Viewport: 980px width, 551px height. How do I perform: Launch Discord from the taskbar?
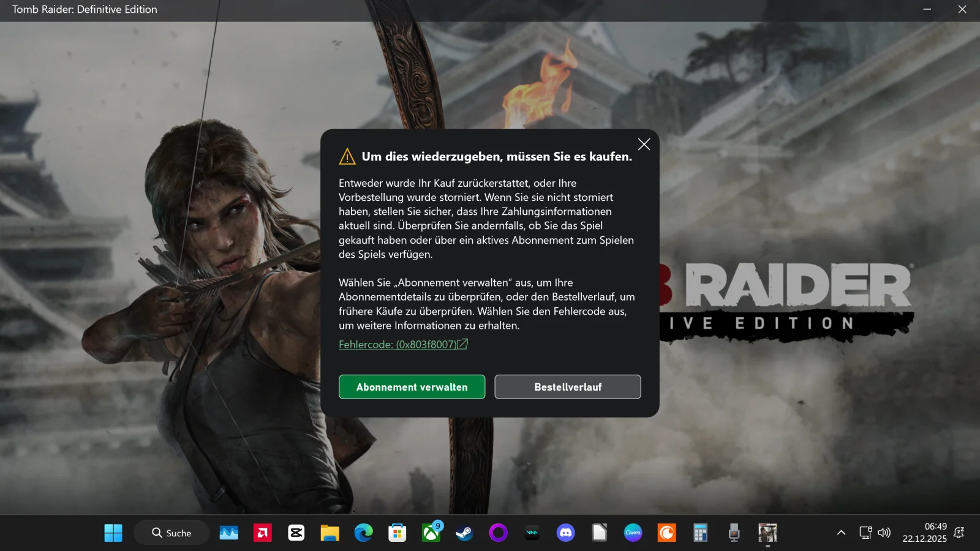[x=566, y=533]
